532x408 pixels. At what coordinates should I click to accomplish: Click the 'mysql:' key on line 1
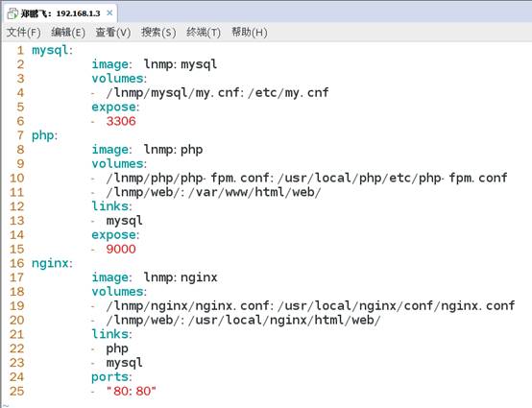pyautogui.click(x=52, y=51)
